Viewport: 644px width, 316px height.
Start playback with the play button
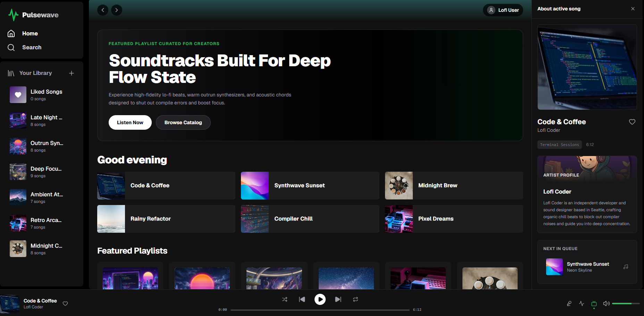320,299
